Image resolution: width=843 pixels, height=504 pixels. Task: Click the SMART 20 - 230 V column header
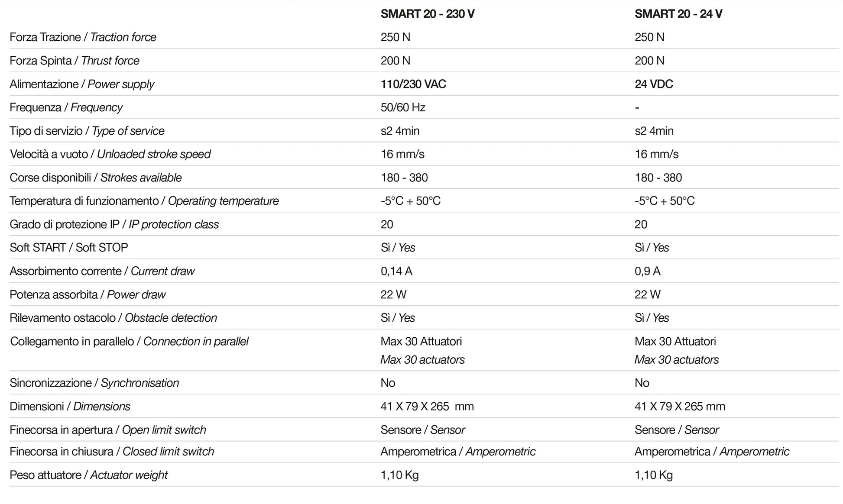coord(427,14)
